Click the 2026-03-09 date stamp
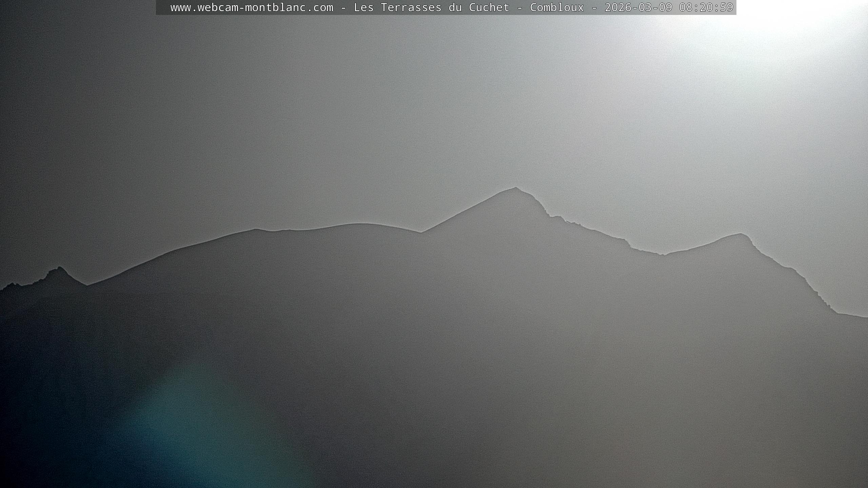 pos(638,7)
